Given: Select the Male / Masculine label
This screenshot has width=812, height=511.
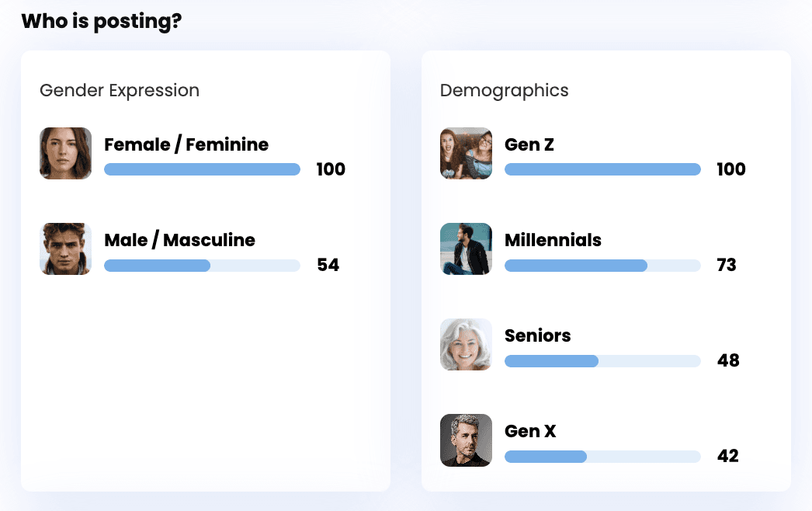Looking at the screenshot, I should [x=179, y=240].
